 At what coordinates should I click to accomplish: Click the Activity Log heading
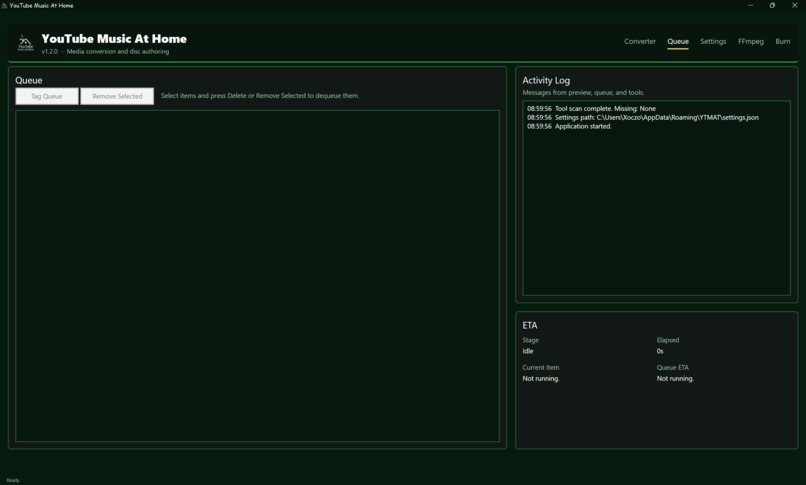point(546,81)
